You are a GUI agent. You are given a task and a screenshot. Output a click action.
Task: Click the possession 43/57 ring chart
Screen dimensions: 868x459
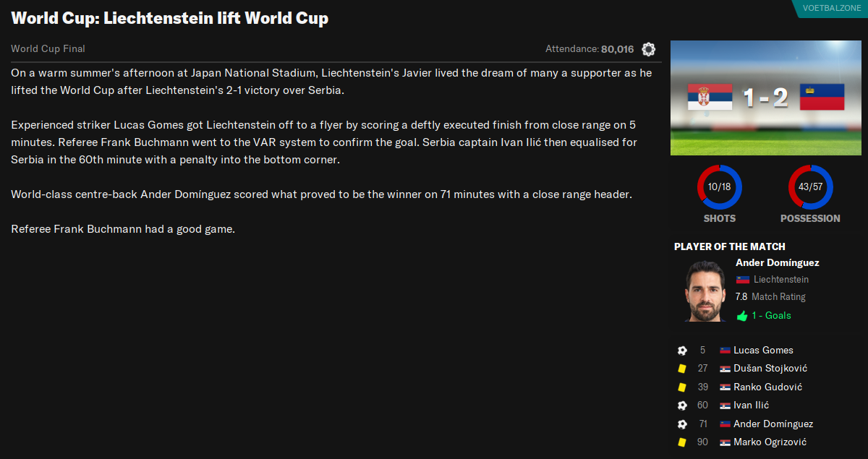pos(810,187)
